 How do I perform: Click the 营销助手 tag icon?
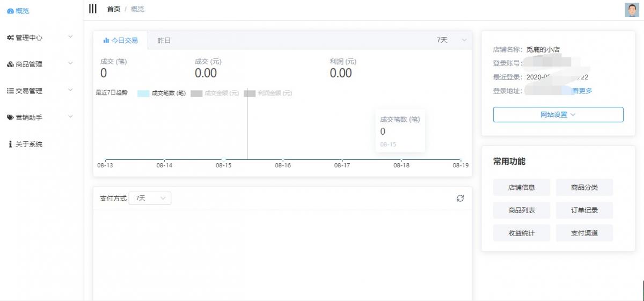10,118
